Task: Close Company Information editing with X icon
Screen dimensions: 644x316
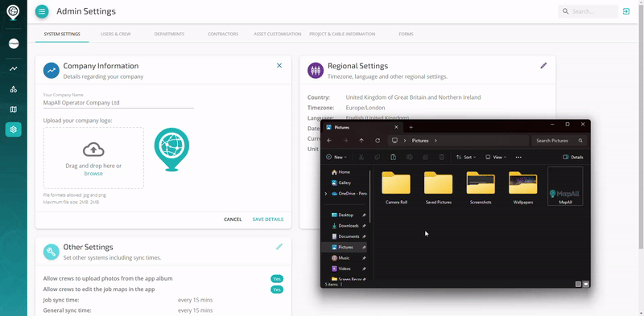Action: click(279, 66)
